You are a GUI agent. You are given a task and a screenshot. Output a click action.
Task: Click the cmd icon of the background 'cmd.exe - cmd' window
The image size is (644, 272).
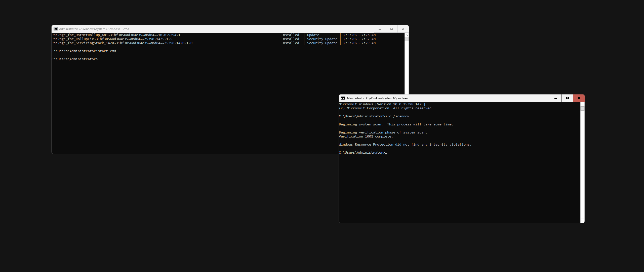point(56,29)
